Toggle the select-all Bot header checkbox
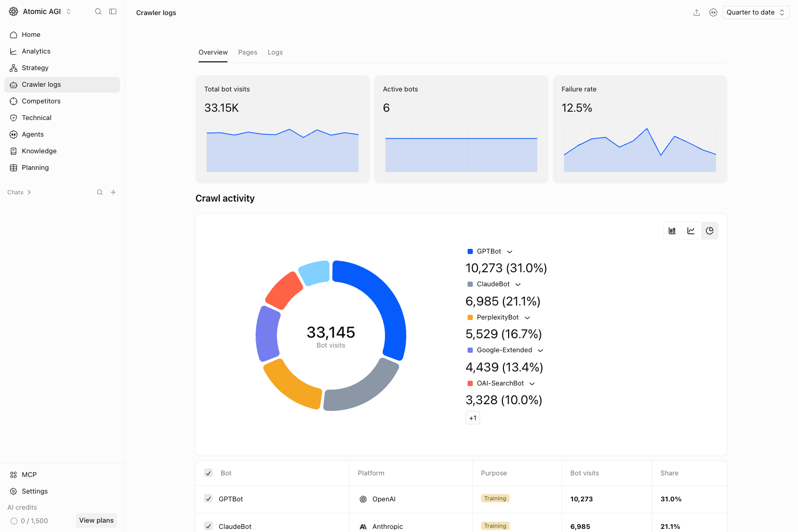 coord(208,473)
